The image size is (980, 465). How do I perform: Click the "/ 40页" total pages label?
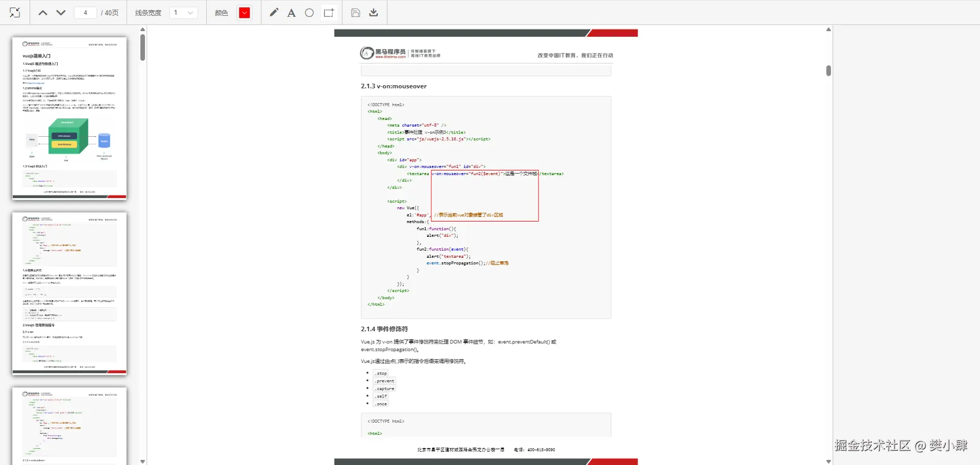click(x=110, y=13)
